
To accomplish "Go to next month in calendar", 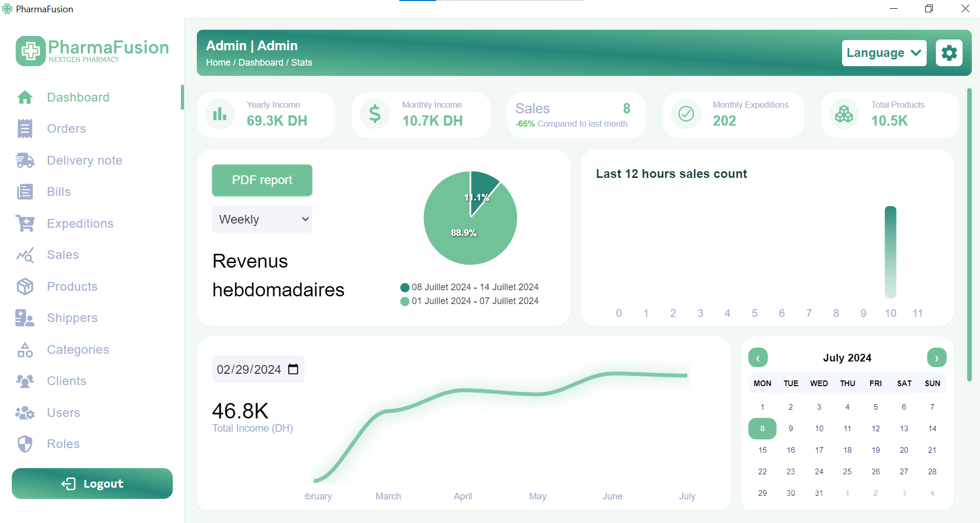I will pyautogui.click(x=936, y=358).
